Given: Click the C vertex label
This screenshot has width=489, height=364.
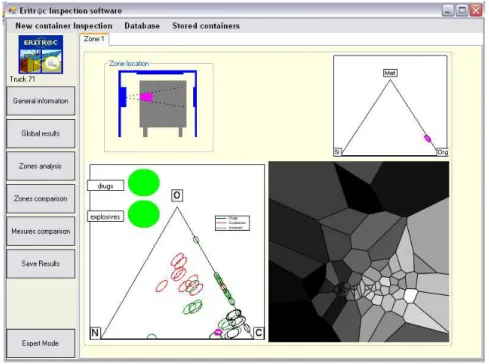Looking at the screenshot, I should pos(259,333).
